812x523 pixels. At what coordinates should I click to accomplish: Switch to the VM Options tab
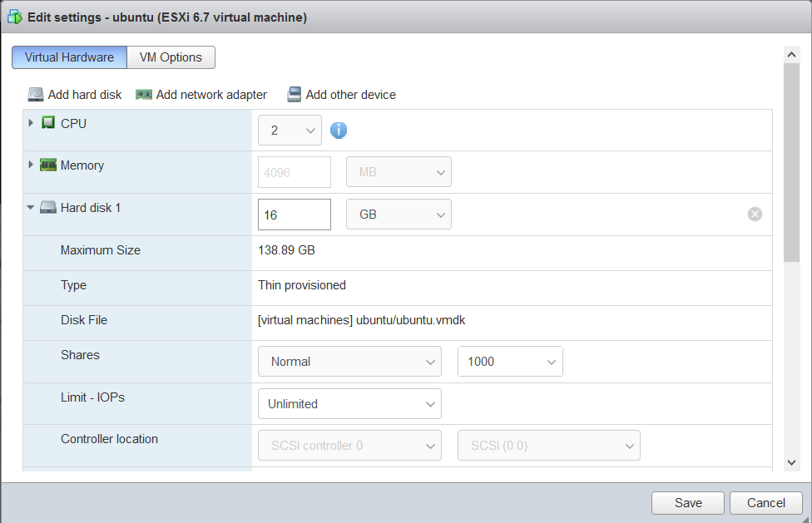171,57
